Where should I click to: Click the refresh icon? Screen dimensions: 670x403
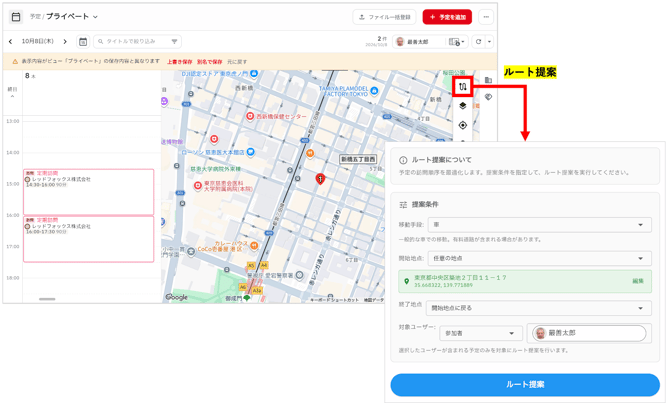479,41
